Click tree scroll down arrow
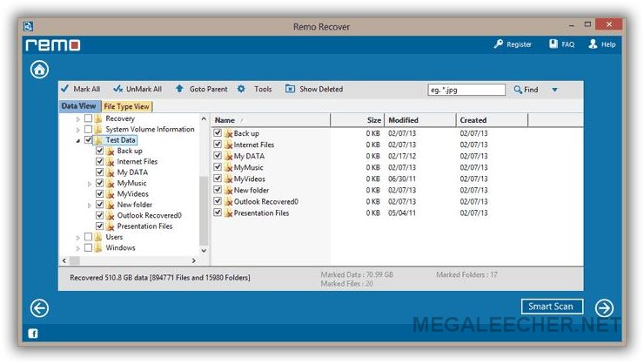The image size is (644, 364). point(204,250)
